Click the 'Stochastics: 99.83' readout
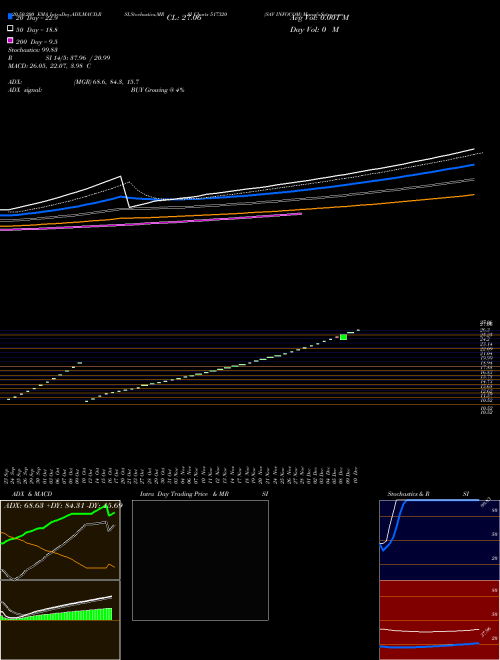The width and height of the screenshot is (500, 660). pyautogui.click(x=33, y=50)
